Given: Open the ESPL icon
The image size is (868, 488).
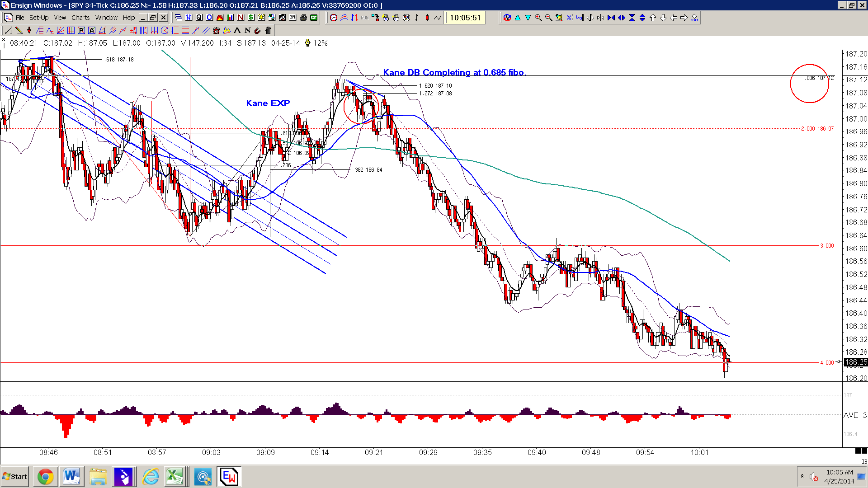Looking at the screenshot, I should [293, 18].
